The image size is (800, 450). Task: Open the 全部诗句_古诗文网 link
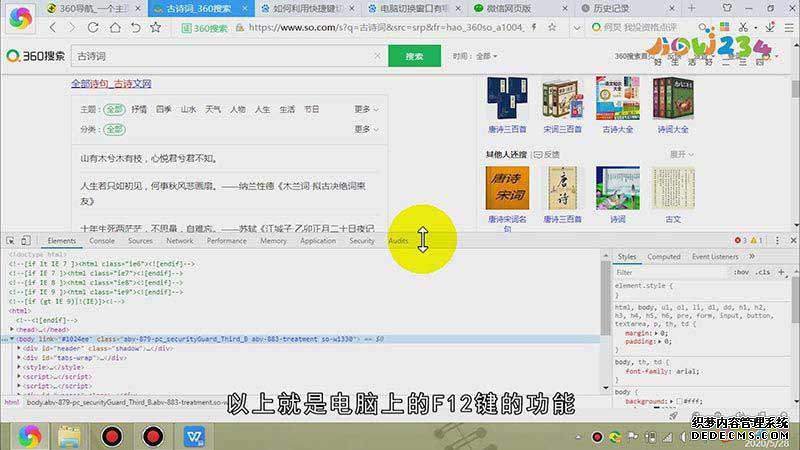pos(111,84)
